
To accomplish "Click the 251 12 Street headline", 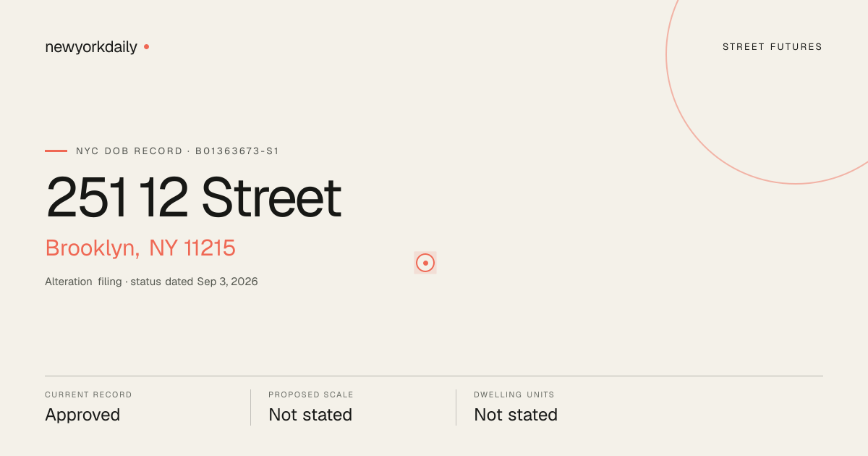I will click(x=193, y=197).
